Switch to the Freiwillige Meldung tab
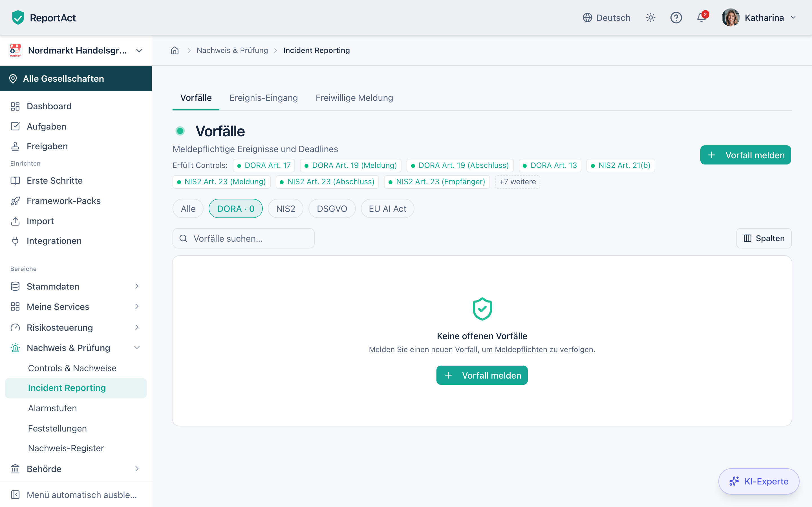 [354, 97]
